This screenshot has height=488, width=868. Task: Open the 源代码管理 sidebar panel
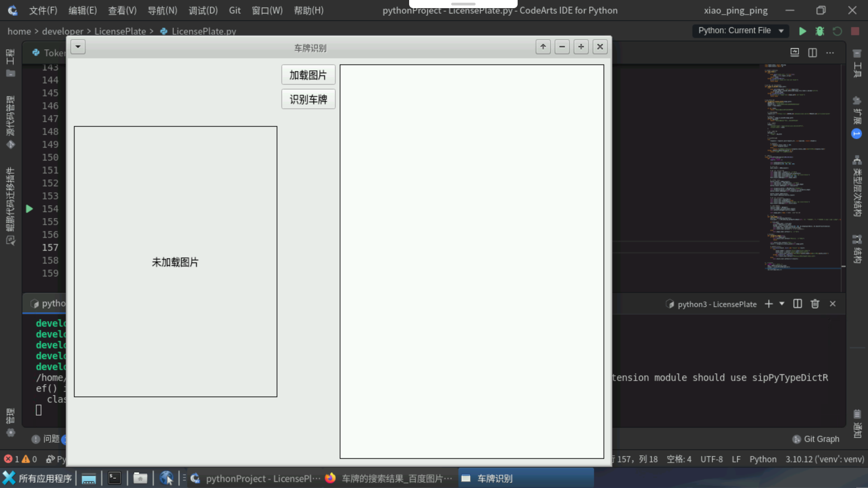(x=11, y=117)
